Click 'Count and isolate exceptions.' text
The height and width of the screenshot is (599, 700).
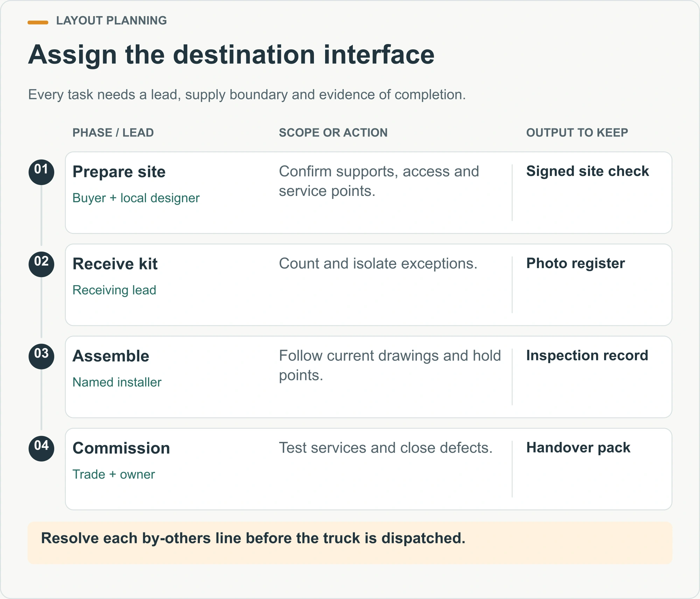tap(378, 263)
